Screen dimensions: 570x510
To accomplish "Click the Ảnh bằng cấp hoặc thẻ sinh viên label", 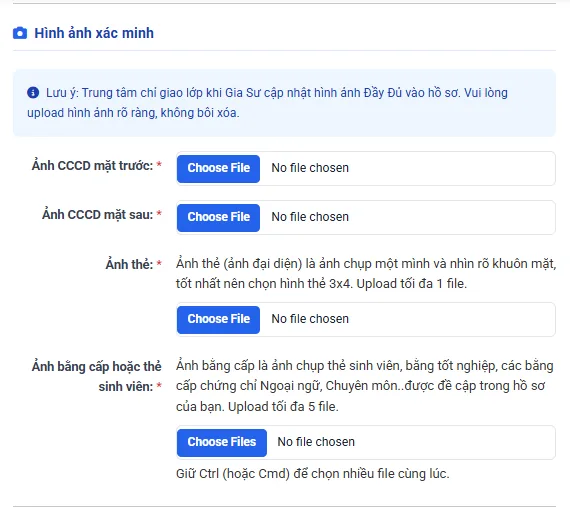I will 96,376.
